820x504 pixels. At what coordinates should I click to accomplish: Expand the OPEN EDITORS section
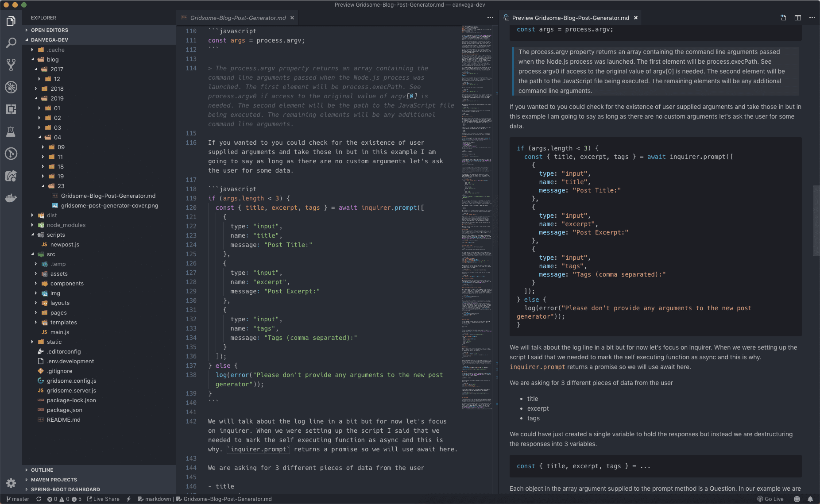[49, 30]
